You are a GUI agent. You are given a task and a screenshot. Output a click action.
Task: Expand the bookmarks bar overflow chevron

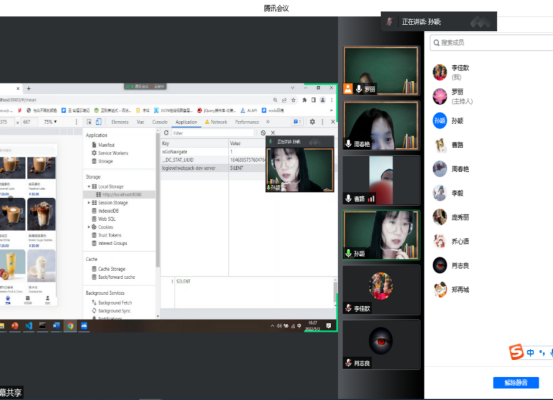pyautogui.click(x=331, y=110)
